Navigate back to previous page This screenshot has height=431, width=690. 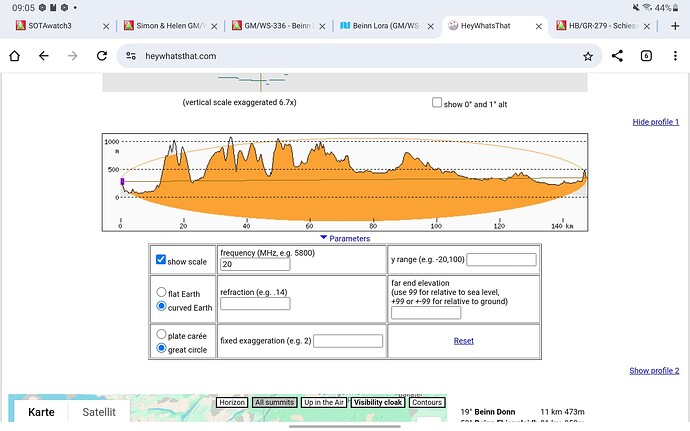[44, 56]
